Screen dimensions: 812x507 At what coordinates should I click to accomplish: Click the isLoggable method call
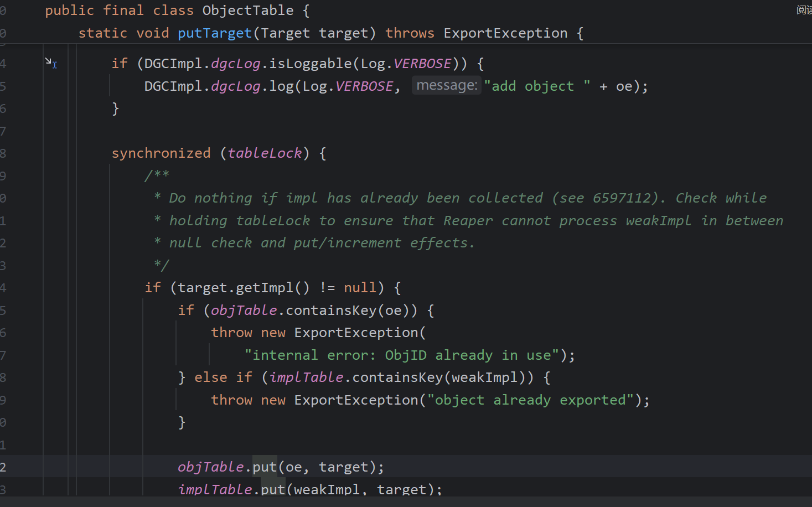coord(310,64)
